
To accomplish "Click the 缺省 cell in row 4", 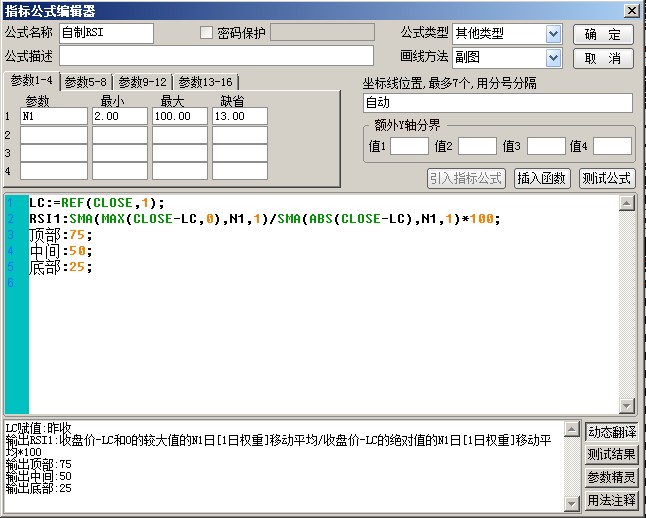I will point(240,171).
